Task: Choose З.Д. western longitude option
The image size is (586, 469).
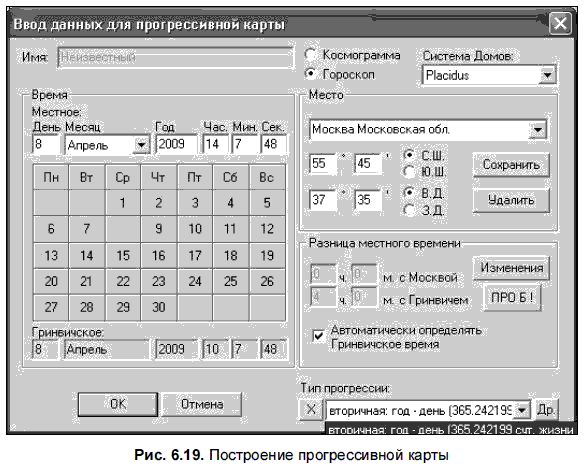Action: coord(409,210)
